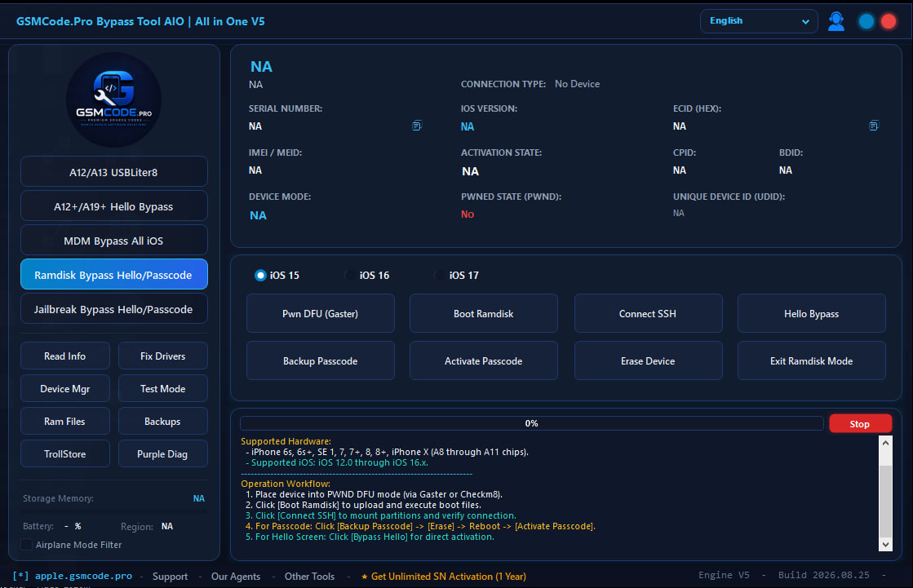Image resolution: width=913 pixels, height=588 pixels.
Task: Run Fix Drivers
Action: point(162,356)
